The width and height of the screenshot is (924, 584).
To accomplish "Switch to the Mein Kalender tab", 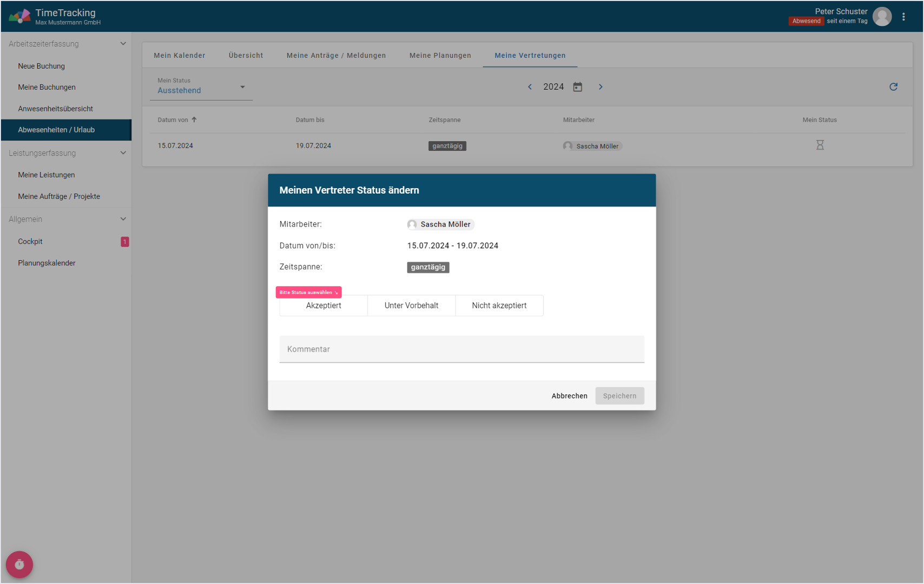I will coord(179,56).
